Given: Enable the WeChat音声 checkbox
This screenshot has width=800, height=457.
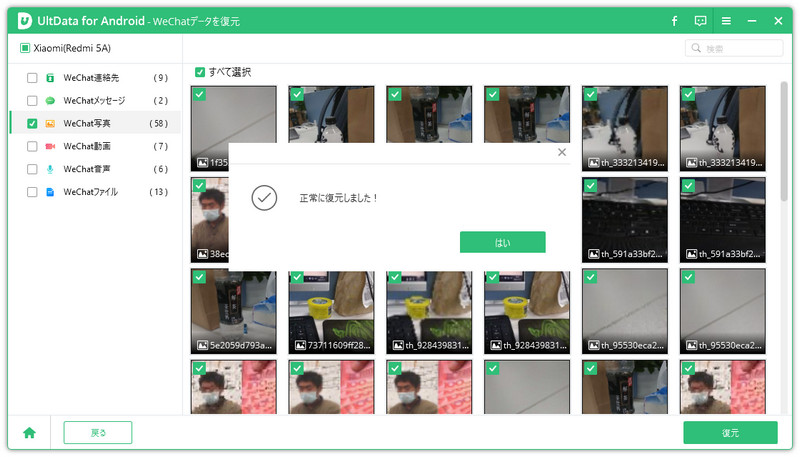Looking at the screenshot, I should (32, 169).
